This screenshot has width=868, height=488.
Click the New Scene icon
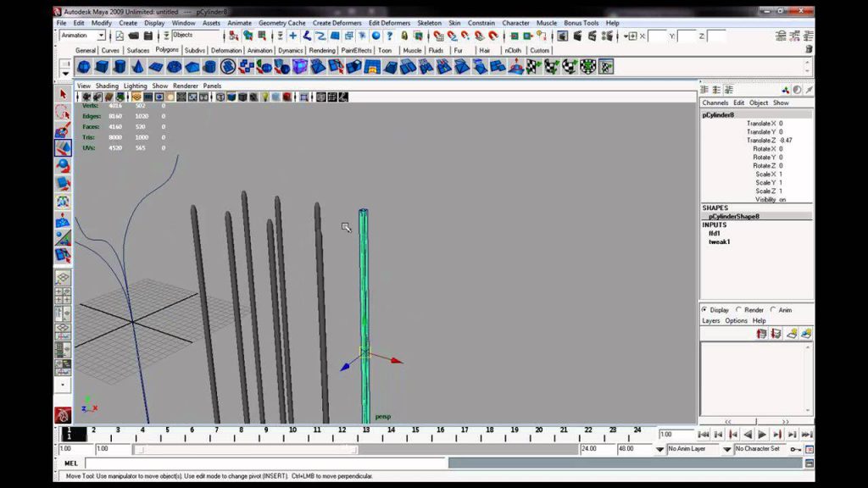click(x=119, y=36)
